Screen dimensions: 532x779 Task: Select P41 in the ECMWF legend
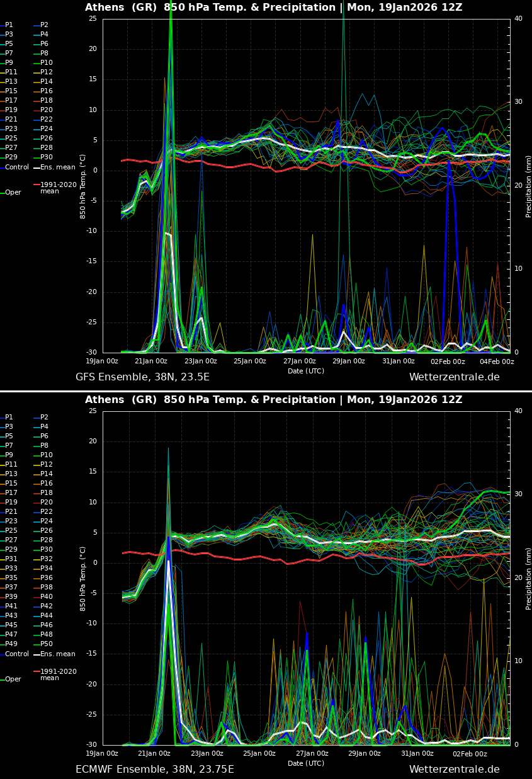[11, 606]
